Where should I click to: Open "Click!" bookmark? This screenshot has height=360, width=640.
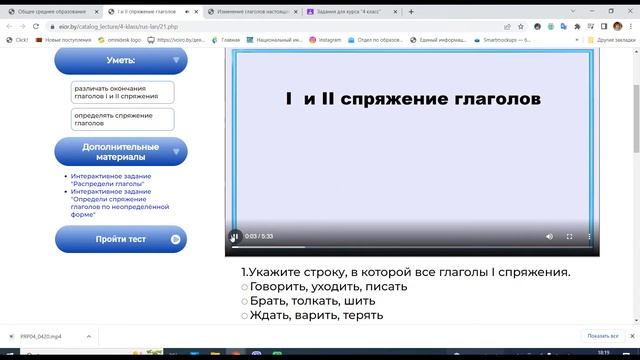click(17, 40)
